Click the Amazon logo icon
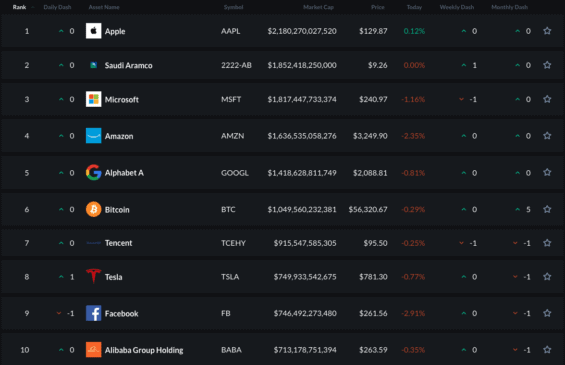Screen dimensions: 565x365 [93, 136]
